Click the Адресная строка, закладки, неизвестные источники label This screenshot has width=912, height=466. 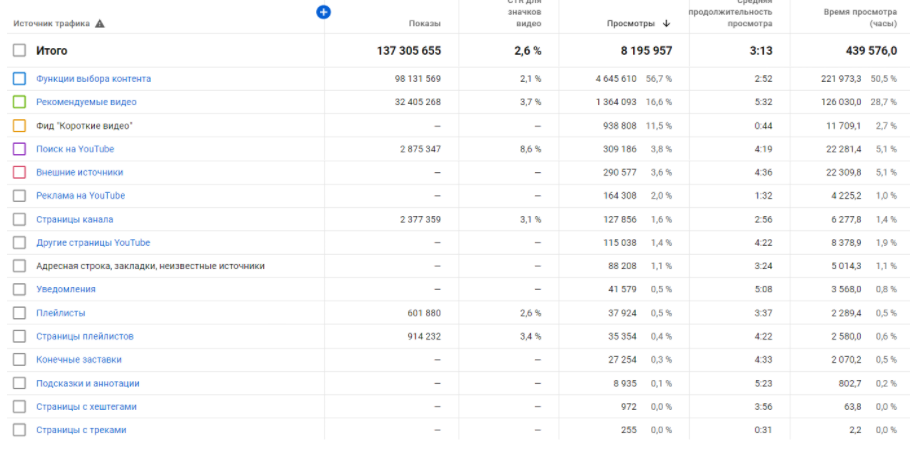[x=150, y=266]
